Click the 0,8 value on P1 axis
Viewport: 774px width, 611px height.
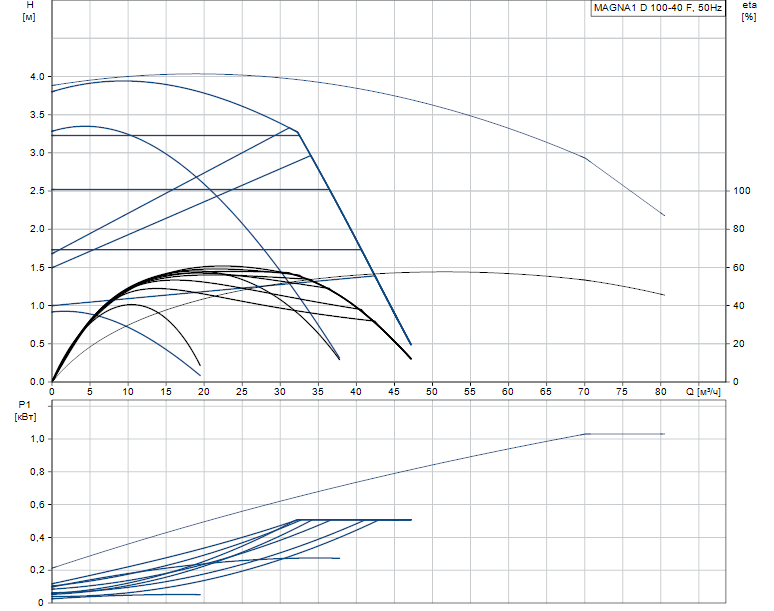37,472
